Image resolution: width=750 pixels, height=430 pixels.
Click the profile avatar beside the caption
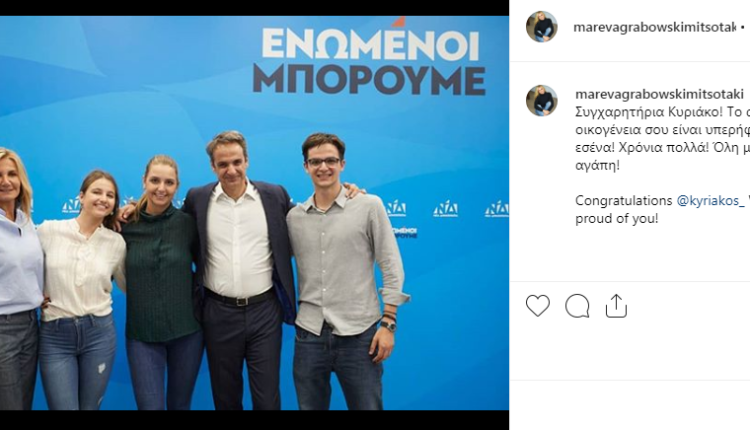[541, 100]
